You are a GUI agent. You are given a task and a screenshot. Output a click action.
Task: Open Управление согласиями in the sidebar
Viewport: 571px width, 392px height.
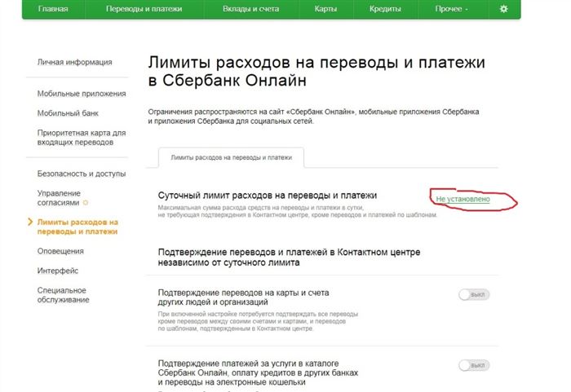(59, 198)
